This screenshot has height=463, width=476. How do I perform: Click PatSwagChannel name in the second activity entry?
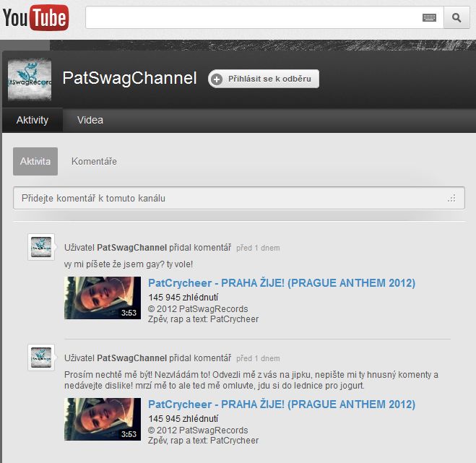131,358
